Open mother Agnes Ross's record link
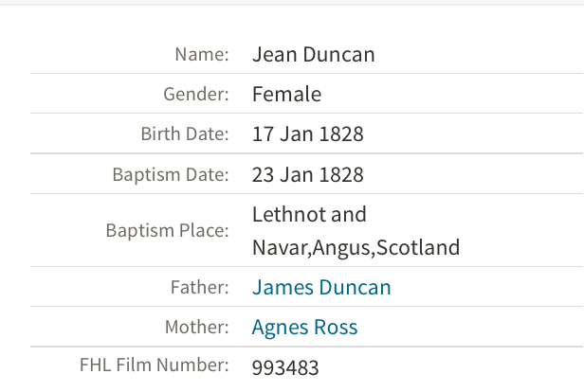The width and height of the screenshot is (584, 392). point(304,328)
